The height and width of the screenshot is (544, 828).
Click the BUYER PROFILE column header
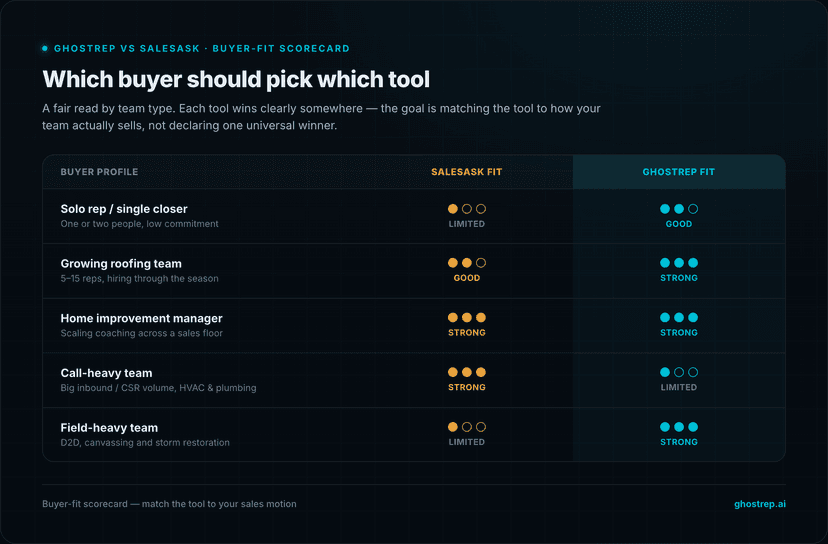(x=99, y=172)
